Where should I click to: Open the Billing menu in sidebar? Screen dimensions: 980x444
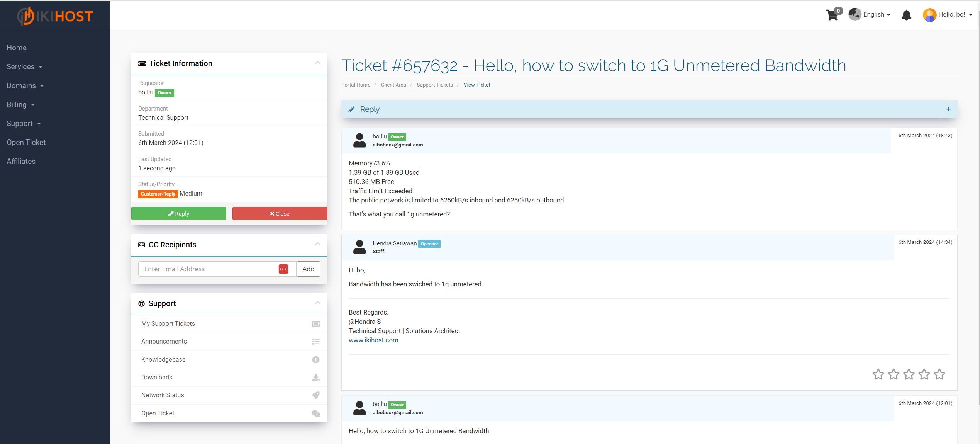click(x=20, y=104)
